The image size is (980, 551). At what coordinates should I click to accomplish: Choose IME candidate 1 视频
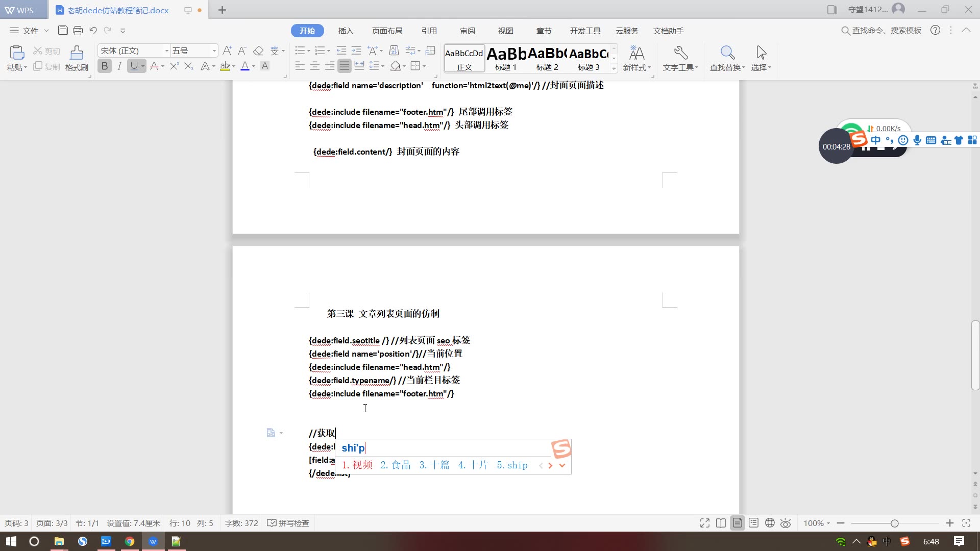(357, 465)
